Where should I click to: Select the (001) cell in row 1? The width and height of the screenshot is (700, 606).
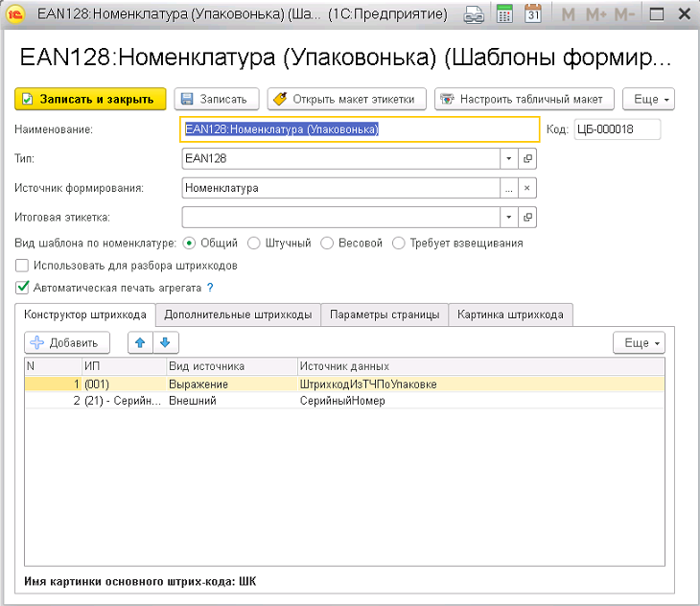tap(124, 385)
